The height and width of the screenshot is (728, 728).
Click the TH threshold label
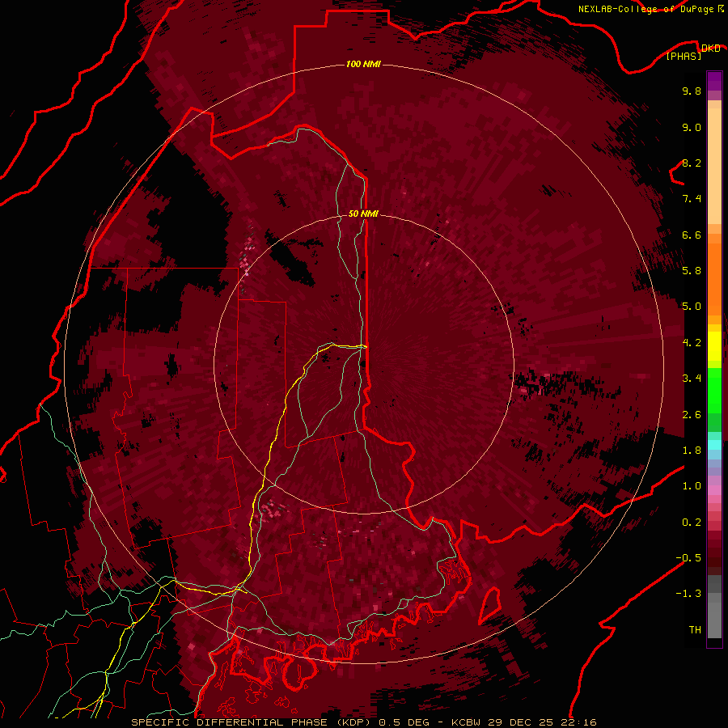(695, 630)
